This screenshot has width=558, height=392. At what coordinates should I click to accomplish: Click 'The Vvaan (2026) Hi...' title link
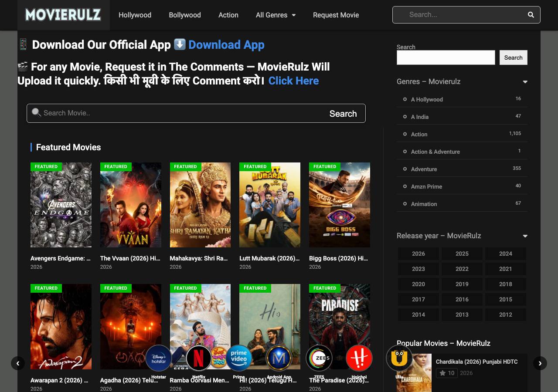click(x=130, y=258)
